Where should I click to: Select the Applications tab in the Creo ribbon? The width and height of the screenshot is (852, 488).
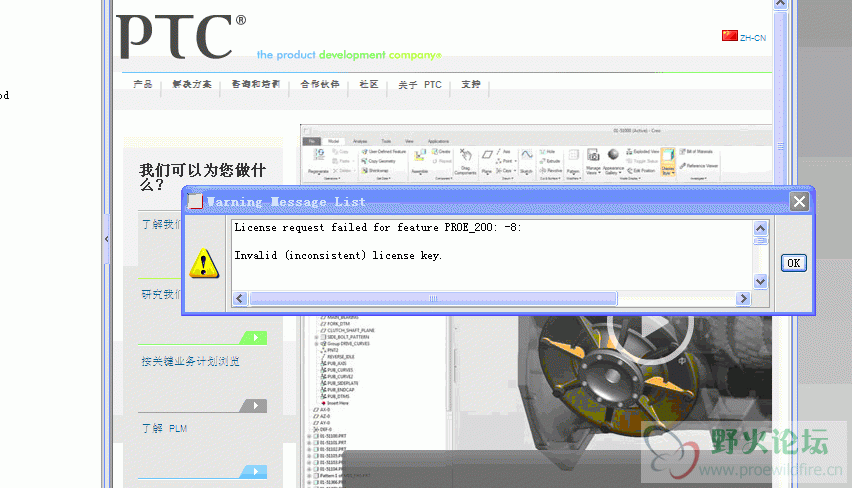pyautogui.click(x=438, y=141)
